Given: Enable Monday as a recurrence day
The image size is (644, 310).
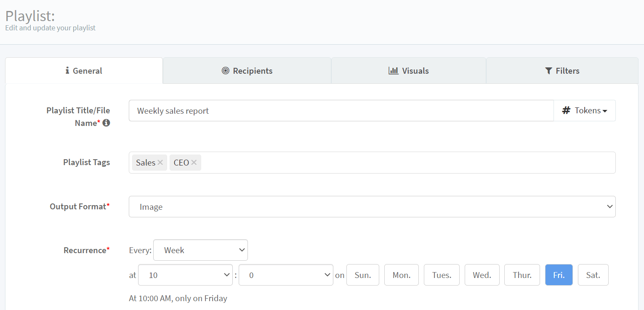Looking at the screenshot, I should click(401, 275).
